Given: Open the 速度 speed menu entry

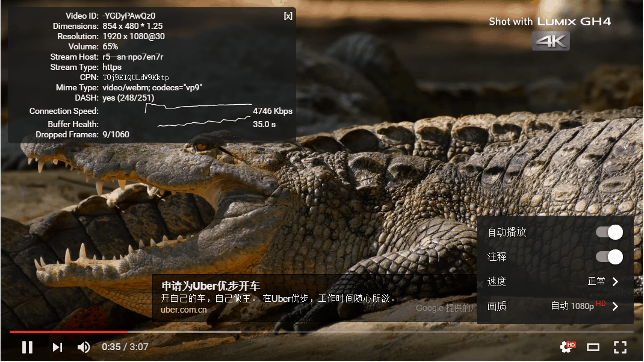Looking at the screenshot, I should coord(555,281).
